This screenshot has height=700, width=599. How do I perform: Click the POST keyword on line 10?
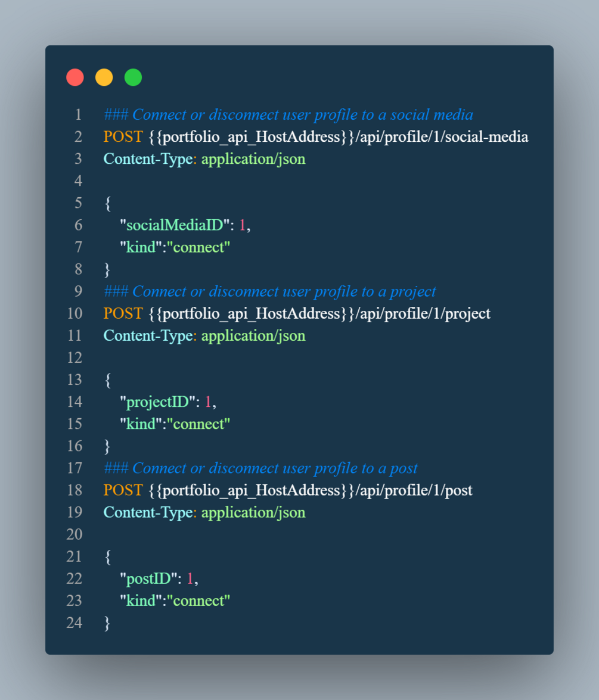(x=123, y=313)
